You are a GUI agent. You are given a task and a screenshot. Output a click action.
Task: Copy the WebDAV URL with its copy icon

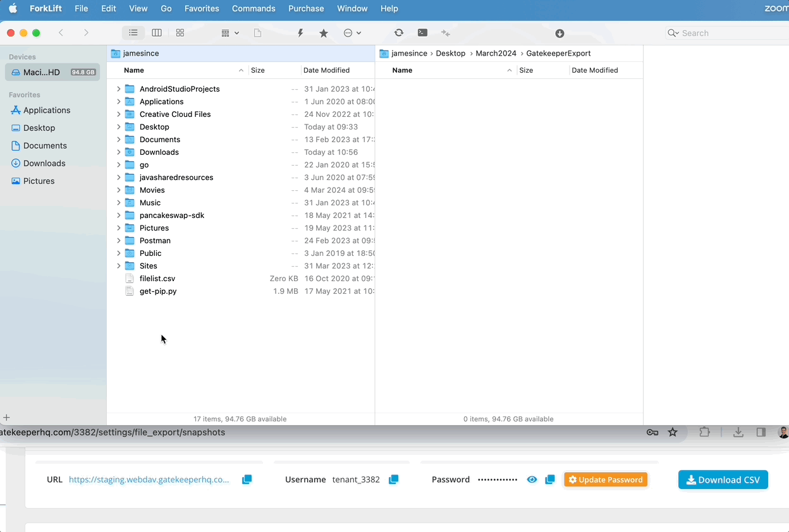(247, 480)
